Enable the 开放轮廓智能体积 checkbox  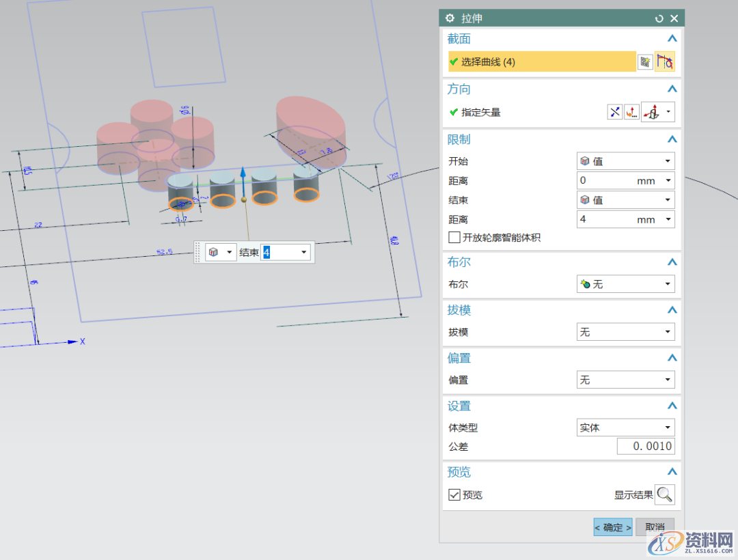(x=454, y=237)
